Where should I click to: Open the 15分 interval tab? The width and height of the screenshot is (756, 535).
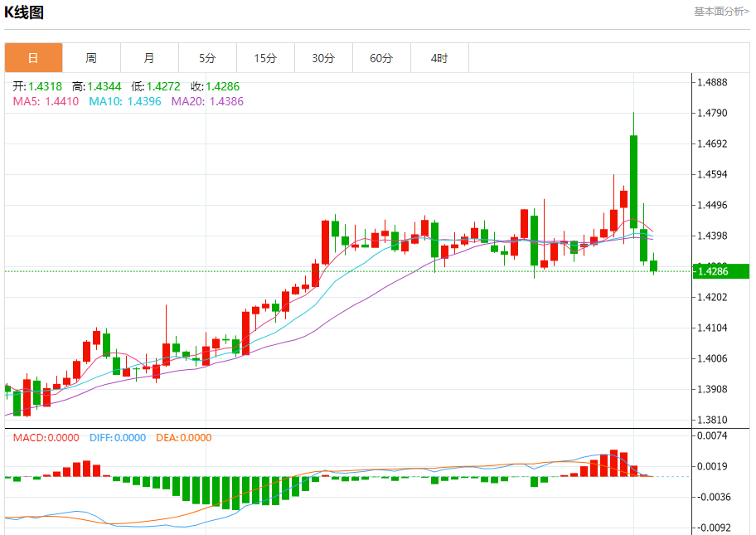point(265,58)
